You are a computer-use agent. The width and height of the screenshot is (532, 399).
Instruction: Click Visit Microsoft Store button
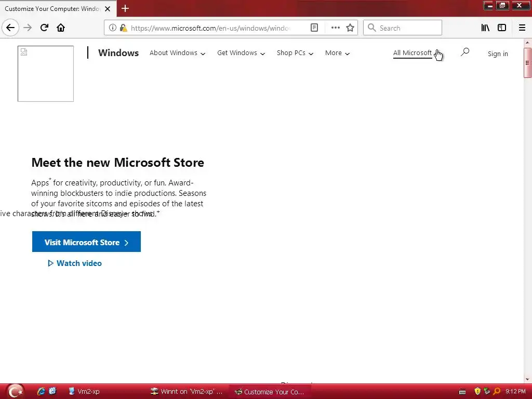pyautogui.click(x=87, y=242)
